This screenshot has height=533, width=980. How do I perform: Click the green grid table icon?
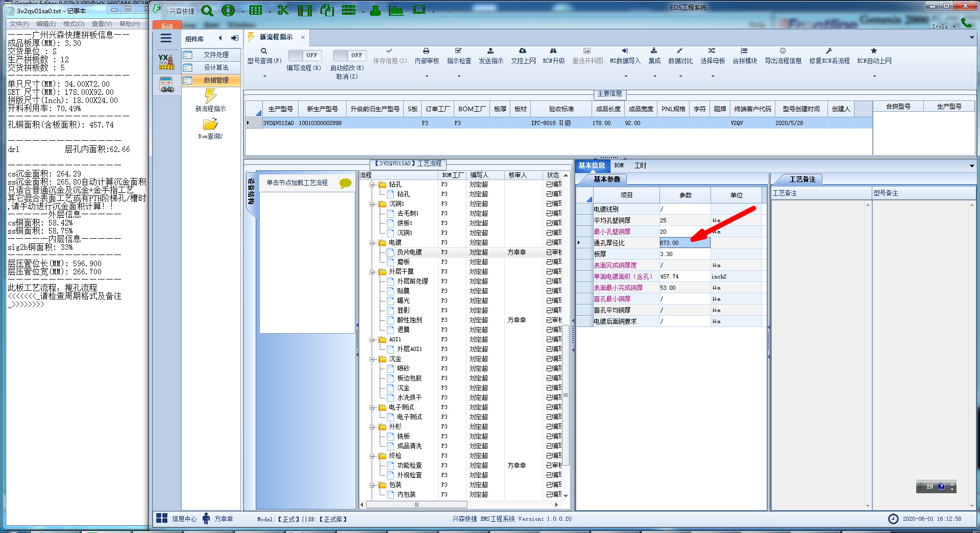[256, 10]
